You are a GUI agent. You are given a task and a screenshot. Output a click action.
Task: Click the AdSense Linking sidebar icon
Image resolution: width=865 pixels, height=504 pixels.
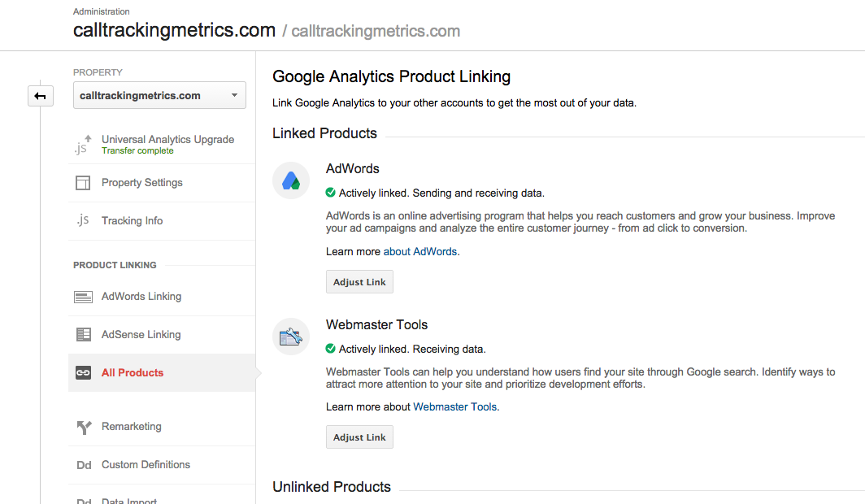click(83, 335)
